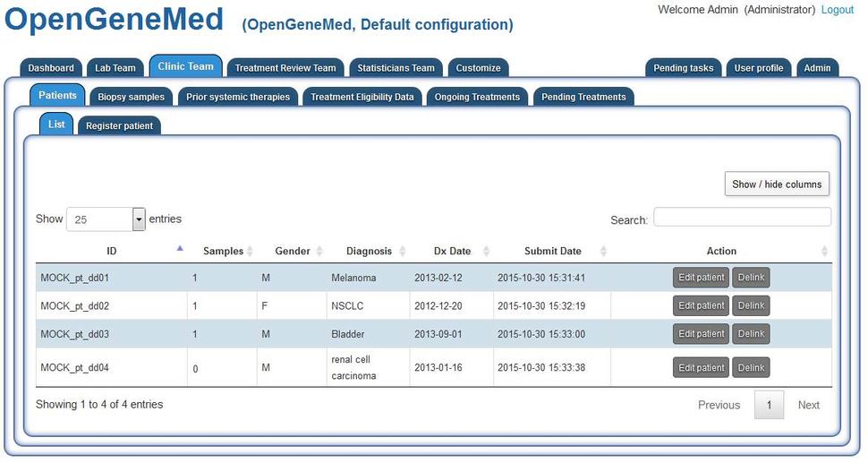Screen dimensions: 868x463
Task: Go to Next page of entries
Action: (808, 405)
